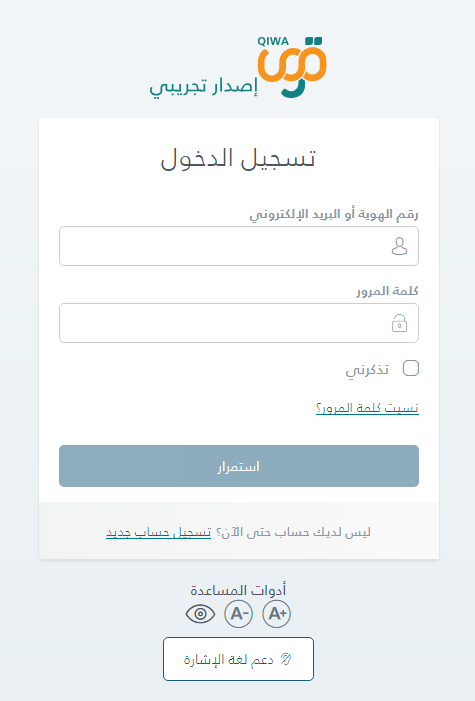Check the تذكرني remember me checkbox
This screenshot has height=701, width=475.
[411, 368]
